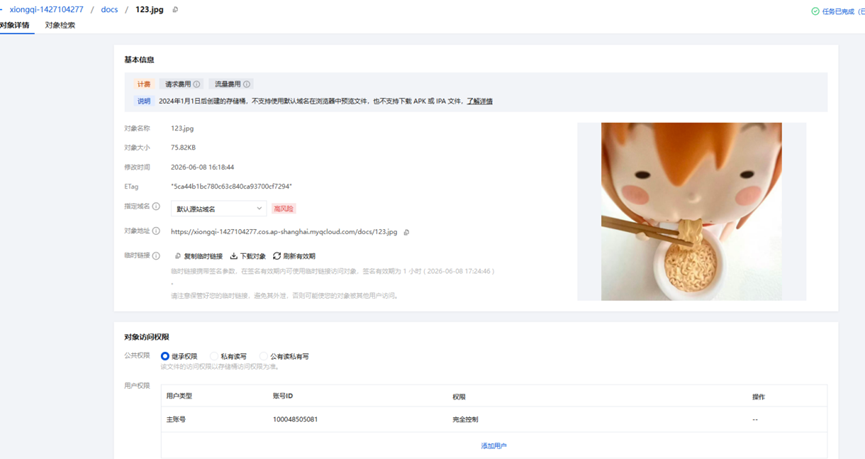Click modified time 2026-06-08 16:18:44

point(202,167)
